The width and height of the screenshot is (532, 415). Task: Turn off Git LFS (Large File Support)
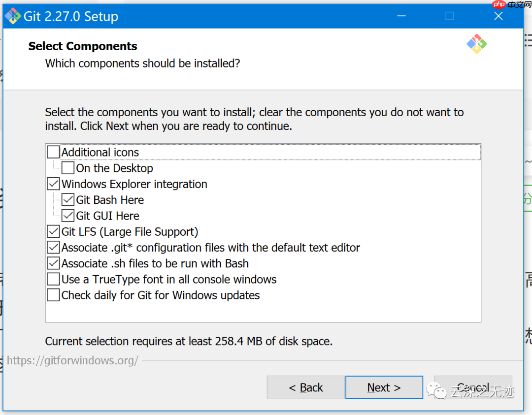[x=53, y=231]
